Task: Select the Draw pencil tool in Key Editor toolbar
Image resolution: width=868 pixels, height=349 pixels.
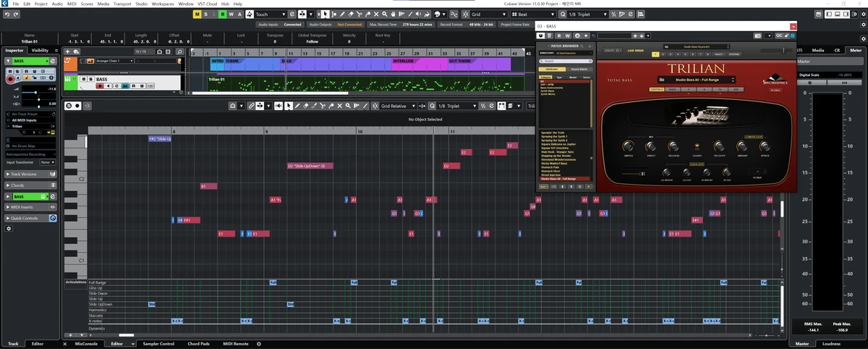Action: pyautogui.click(x=297, y=106)
